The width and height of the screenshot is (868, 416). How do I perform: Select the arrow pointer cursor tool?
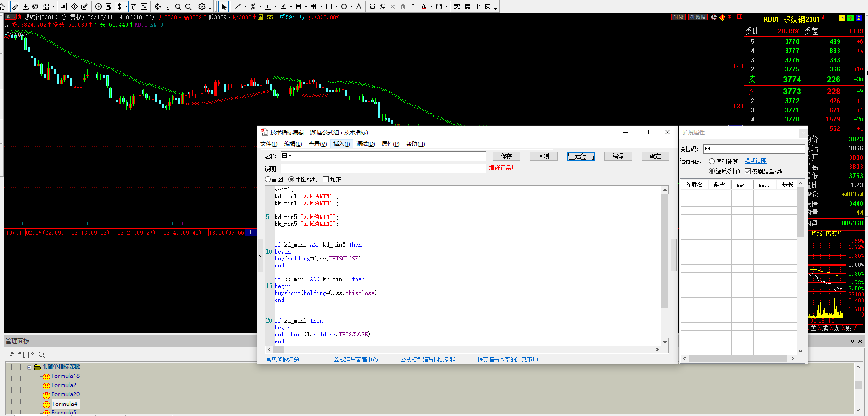[x=224, y=6]
